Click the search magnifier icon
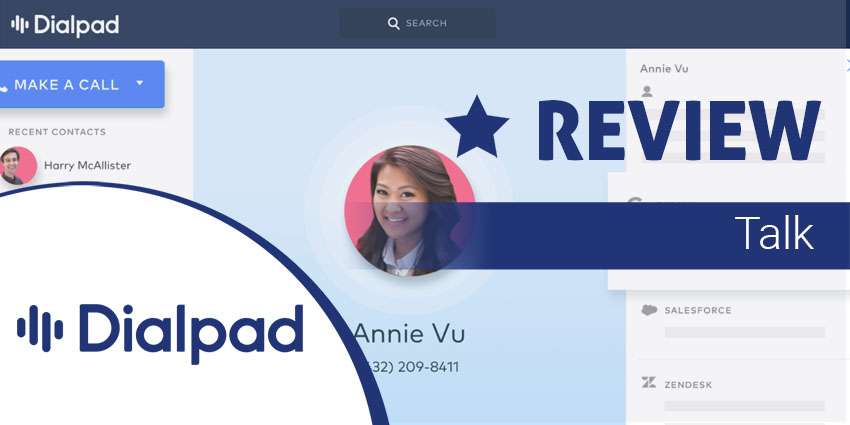This screenshot has height=425, width=850. 394,23
